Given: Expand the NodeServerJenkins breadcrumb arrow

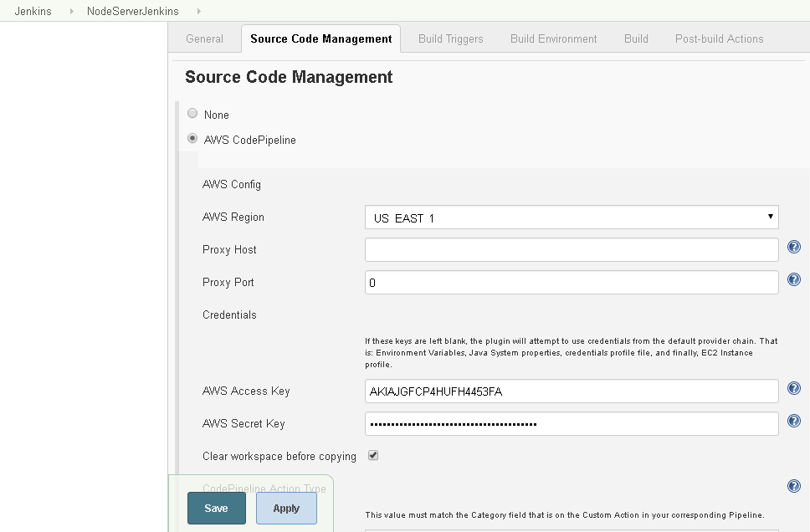Looking at the screenshot, I should coord(199,11).
